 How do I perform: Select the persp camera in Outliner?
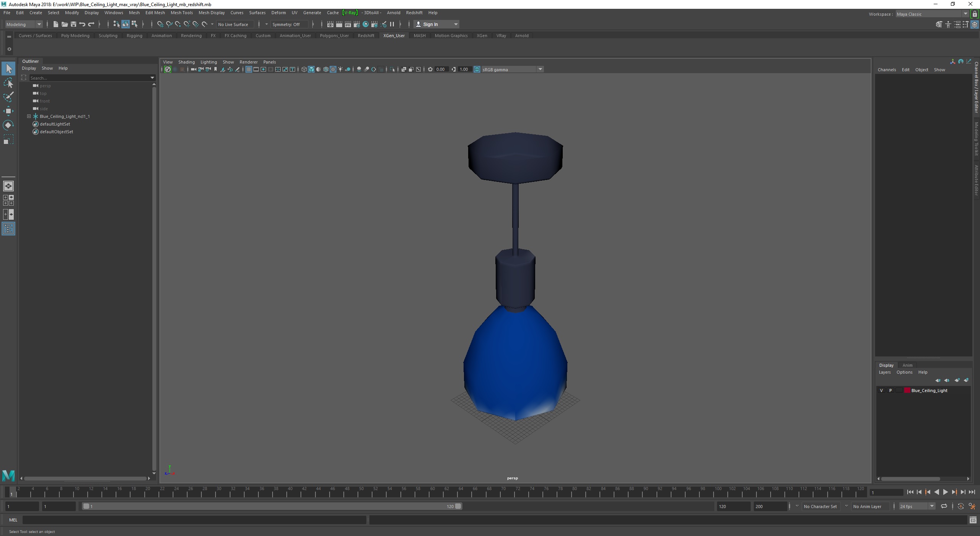point(45,86)
